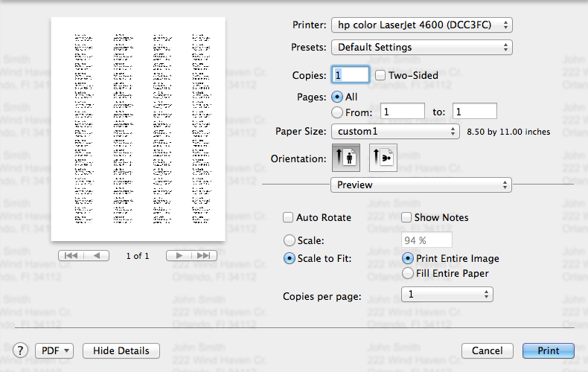588x372 pixels.
Task: Select Fill Entire Paper option
Action: pyautogui.click(x=408, y=273)
